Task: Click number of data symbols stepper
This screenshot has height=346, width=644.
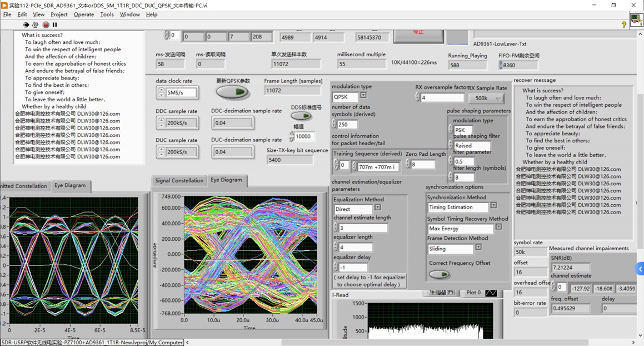Action: 335,124
